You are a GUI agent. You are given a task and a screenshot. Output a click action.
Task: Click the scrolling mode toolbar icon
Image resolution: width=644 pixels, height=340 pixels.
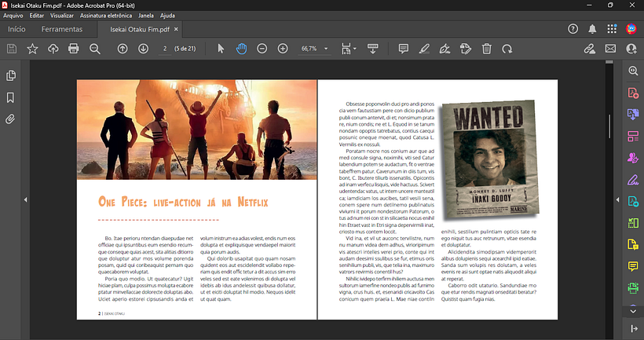(x=373, y=49)
